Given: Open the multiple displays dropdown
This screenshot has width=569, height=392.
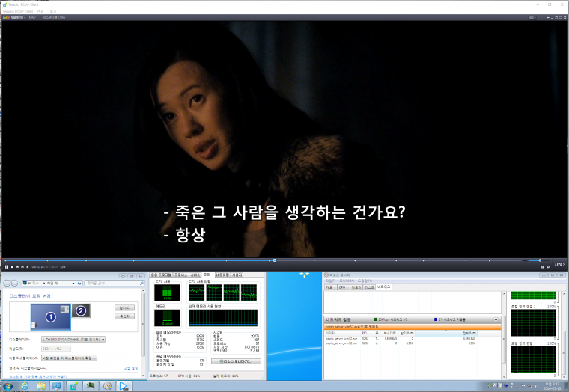Looking at the screenshot, I should (70, 358).
